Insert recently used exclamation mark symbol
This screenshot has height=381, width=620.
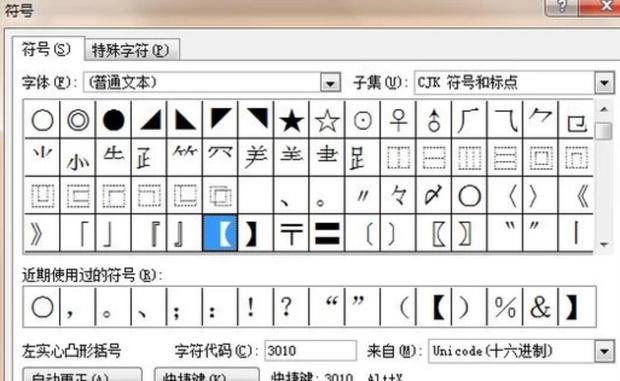[256, 307]
